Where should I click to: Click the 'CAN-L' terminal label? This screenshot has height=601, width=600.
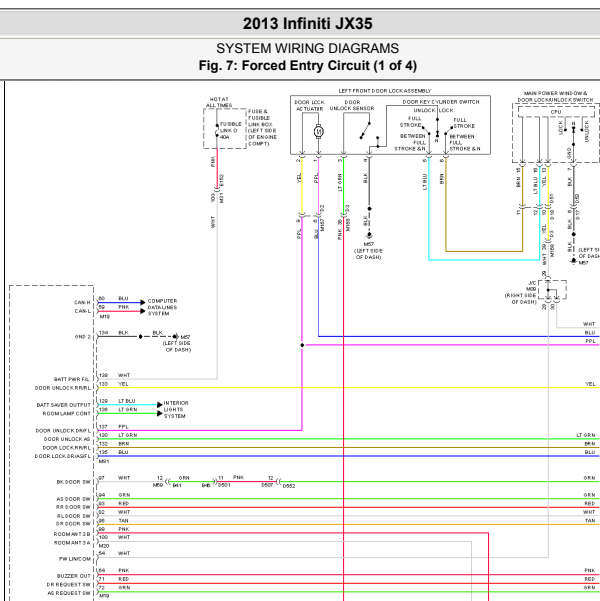pos(83,311)
